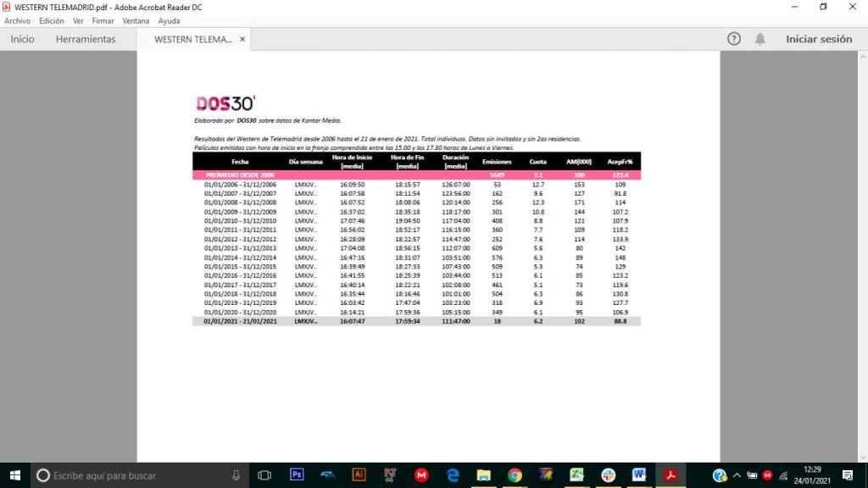Open the Archivo menu

click(x=17, y=21)
